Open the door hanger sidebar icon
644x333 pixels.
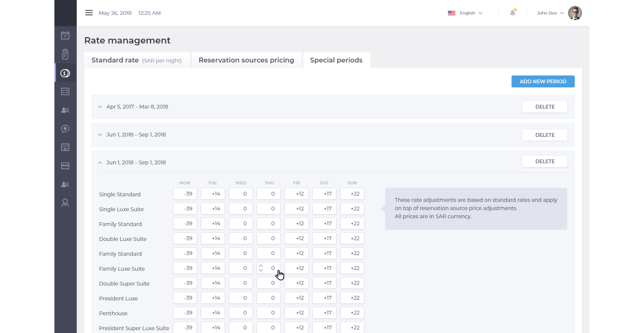(x=65, y=54)
